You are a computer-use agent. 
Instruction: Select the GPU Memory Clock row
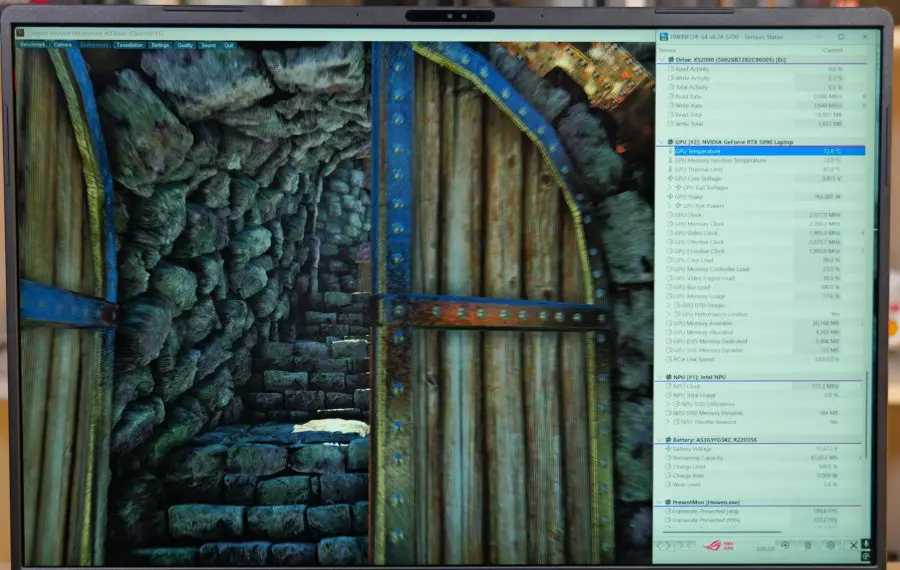(765, 224)
